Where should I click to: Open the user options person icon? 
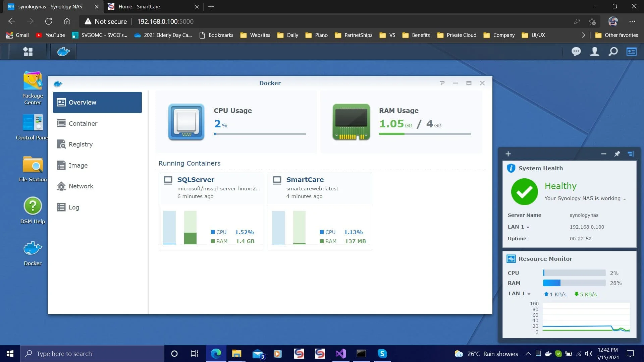(x=594, y=52)
